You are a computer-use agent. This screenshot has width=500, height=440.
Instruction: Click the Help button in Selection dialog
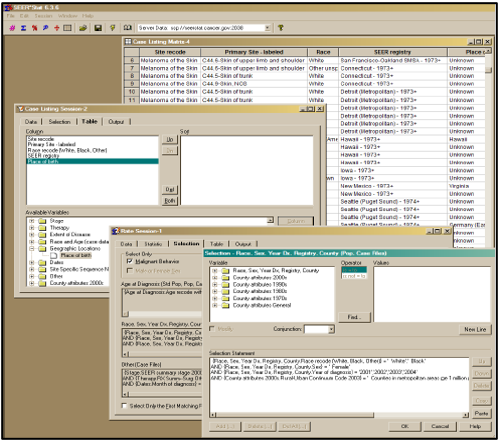(x=475, y=426)
